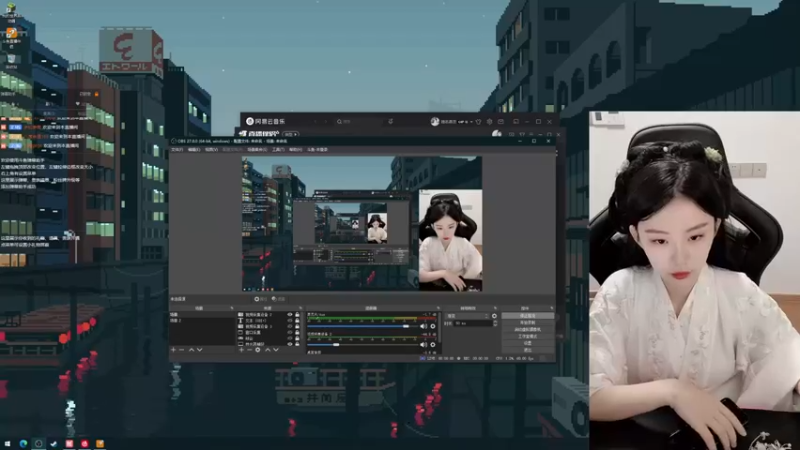Click the Studio Mode button in OBS Controls
800x450 pixels.
(528, 336)
